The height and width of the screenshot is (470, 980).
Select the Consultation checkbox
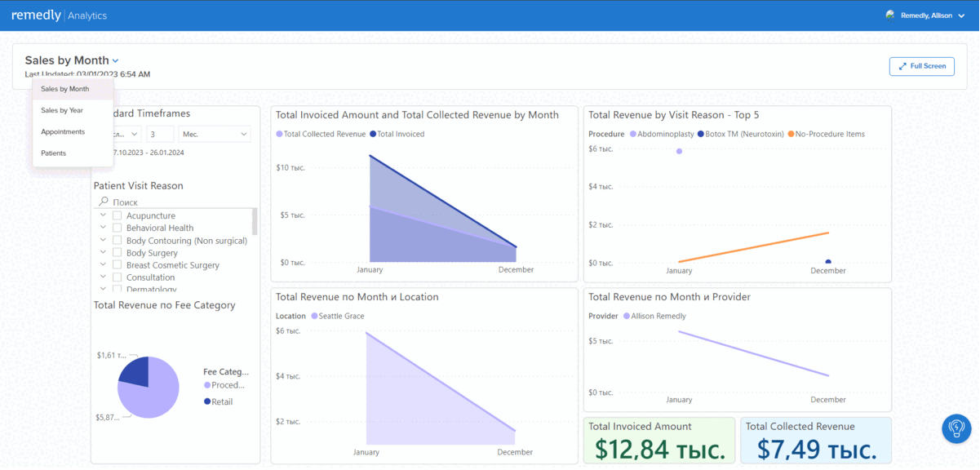click(118, 277)
